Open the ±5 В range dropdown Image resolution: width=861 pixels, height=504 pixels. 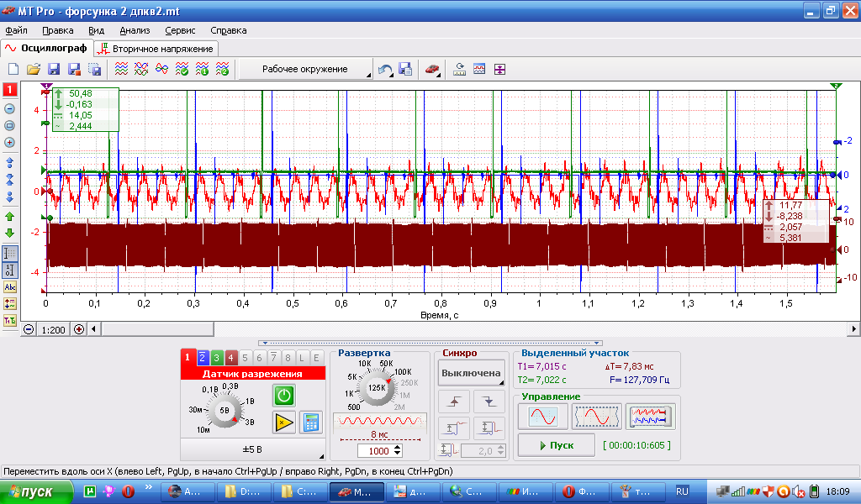click(x=252, y=449)
